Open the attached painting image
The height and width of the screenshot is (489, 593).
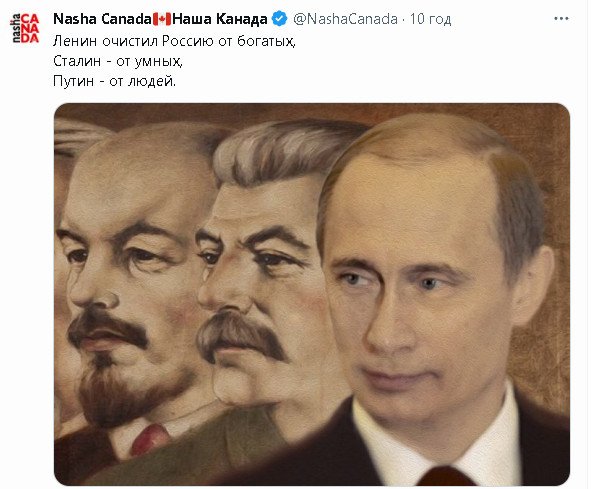(x=312, y=294)
